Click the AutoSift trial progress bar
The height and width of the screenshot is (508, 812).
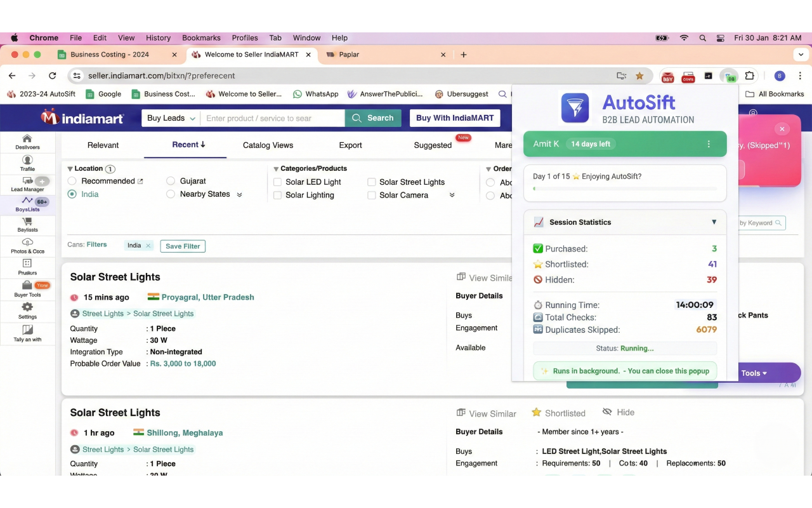pyautogui.click(x=625, y=189)
